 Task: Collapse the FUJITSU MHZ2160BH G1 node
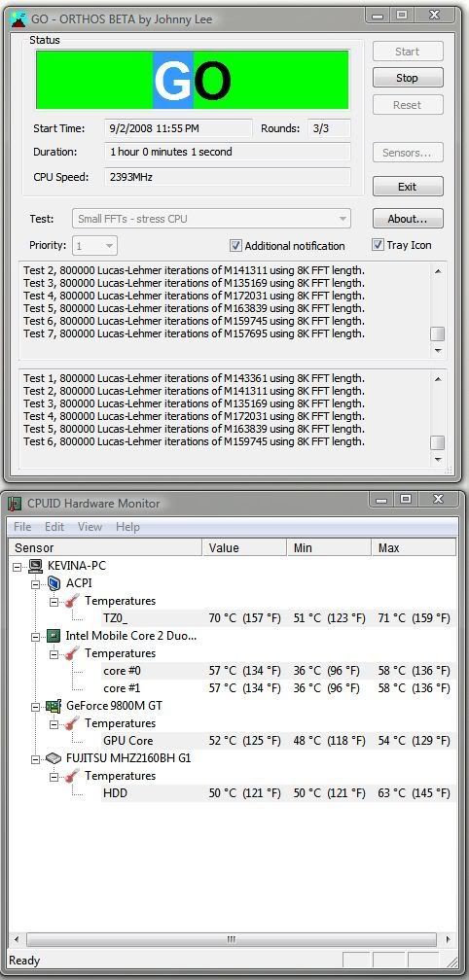point(36,758)
